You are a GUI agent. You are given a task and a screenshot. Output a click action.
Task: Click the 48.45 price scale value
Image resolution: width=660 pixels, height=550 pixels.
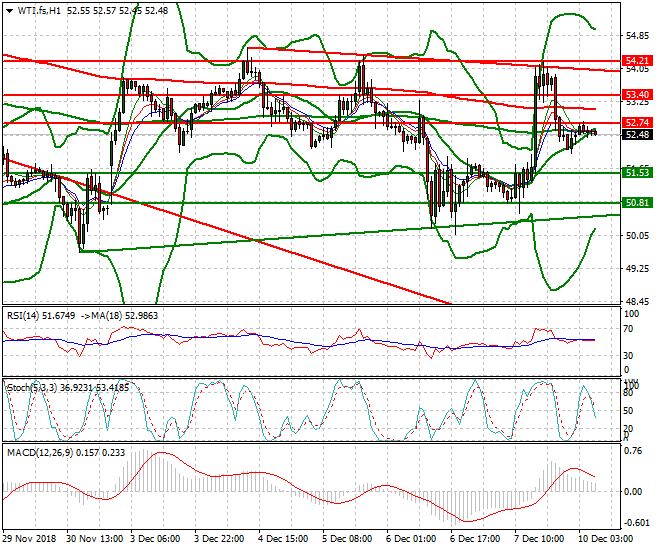[x=638, y=302]
